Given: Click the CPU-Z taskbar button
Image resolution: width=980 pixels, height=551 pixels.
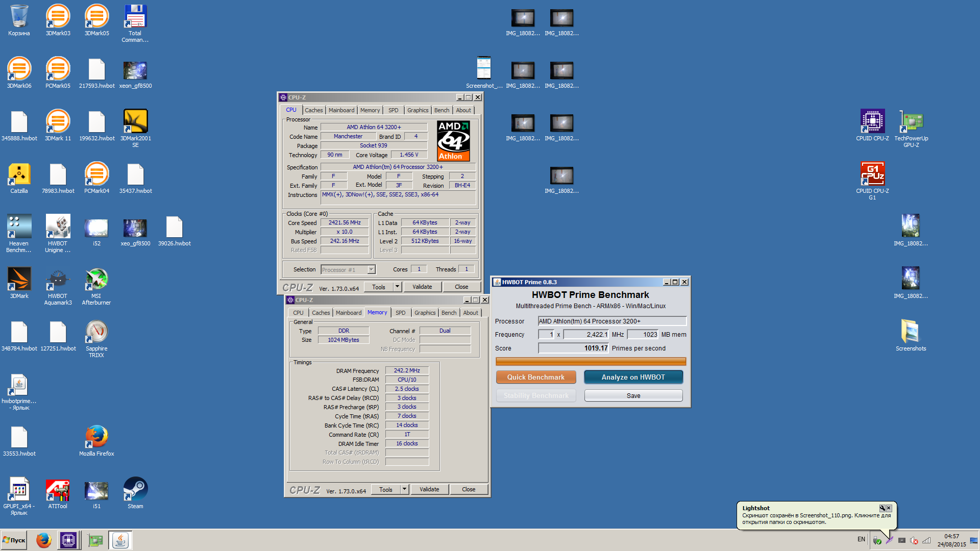Looking at the screenshot, I should tap(68, 540).
